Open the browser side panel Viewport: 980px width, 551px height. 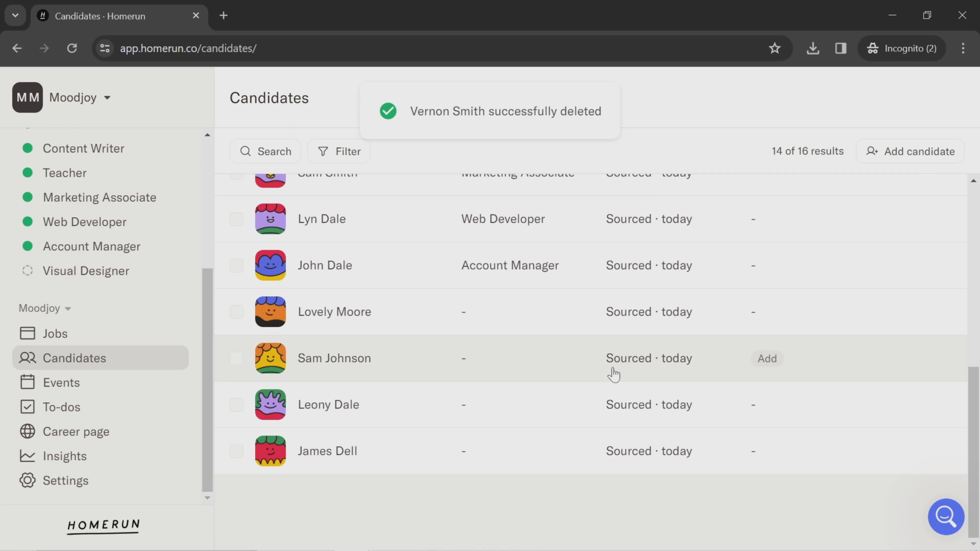841,48
